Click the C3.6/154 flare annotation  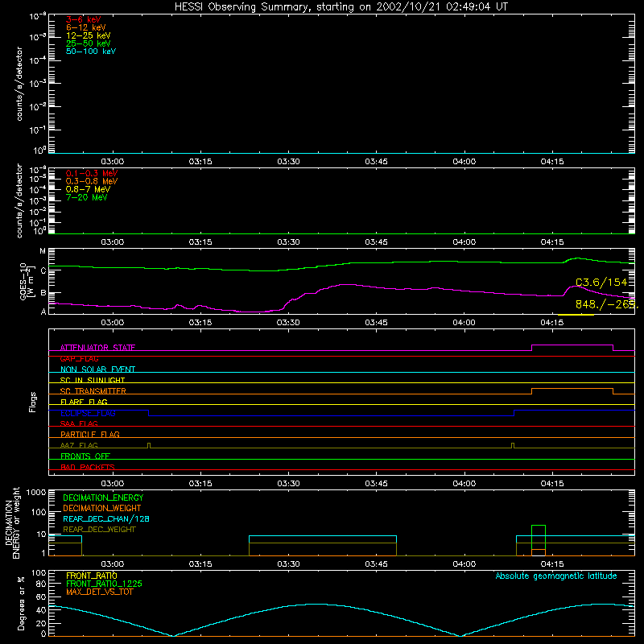[601, 283]
